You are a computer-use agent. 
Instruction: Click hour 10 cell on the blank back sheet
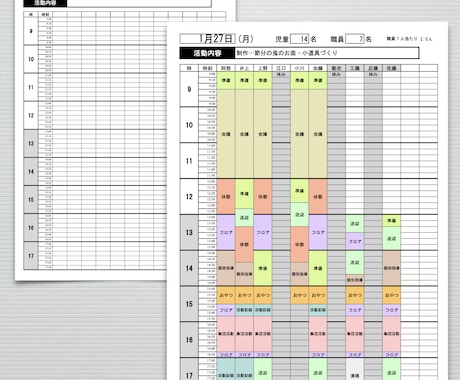point(31,59)
